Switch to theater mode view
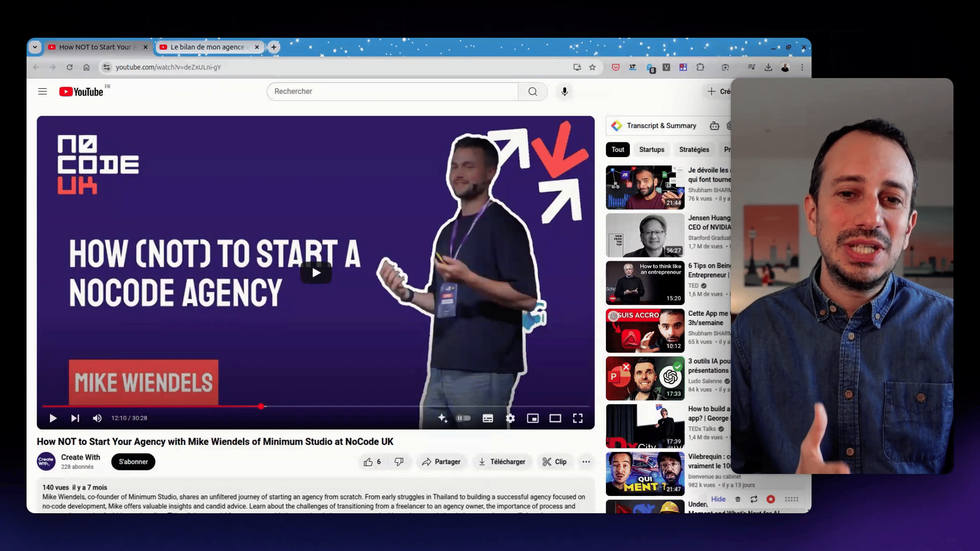The image size is (980, 551). pos(555,418)
